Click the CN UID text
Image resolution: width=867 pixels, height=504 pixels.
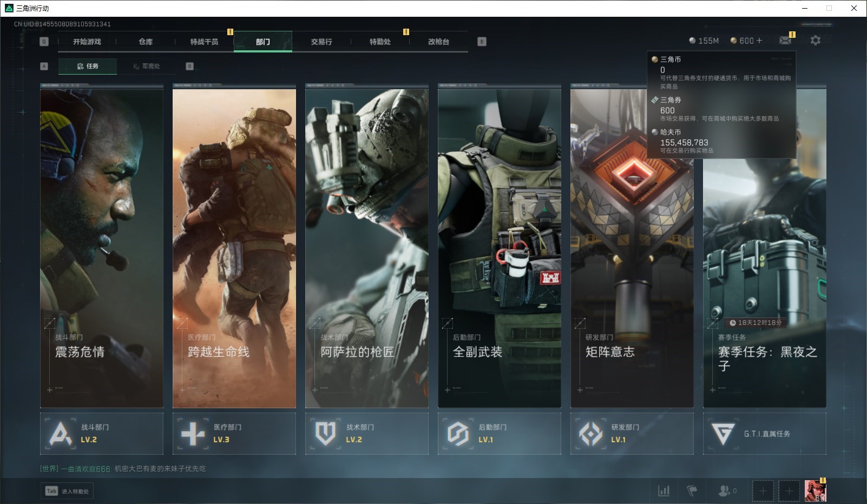tap(62, 24)
